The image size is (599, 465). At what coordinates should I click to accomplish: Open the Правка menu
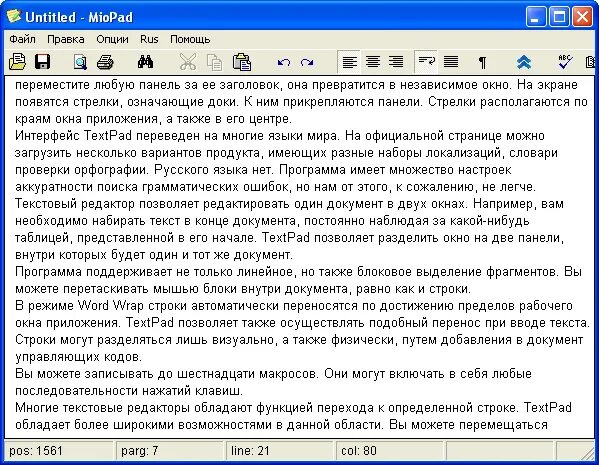(66, 39)
